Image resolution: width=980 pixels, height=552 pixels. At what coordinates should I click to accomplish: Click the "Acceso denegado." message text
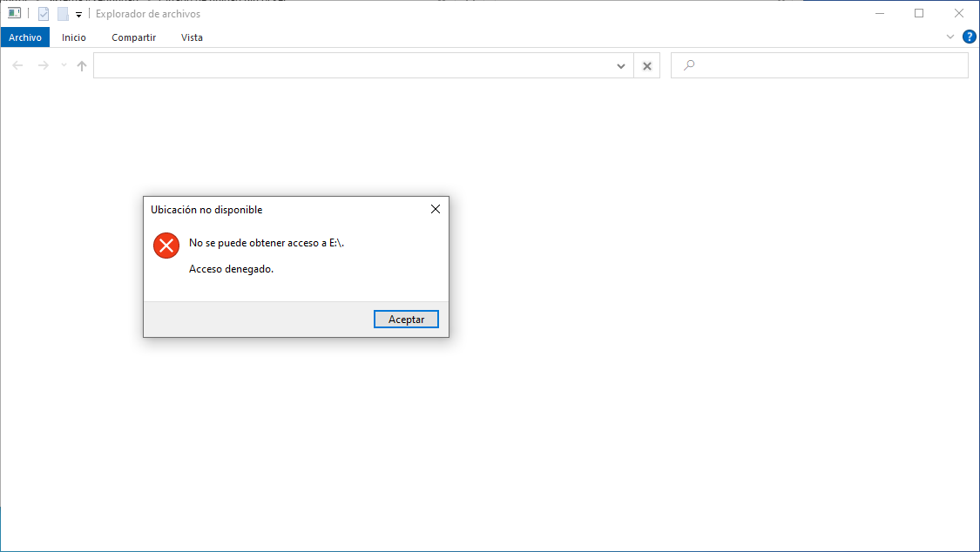pos(231,269)
